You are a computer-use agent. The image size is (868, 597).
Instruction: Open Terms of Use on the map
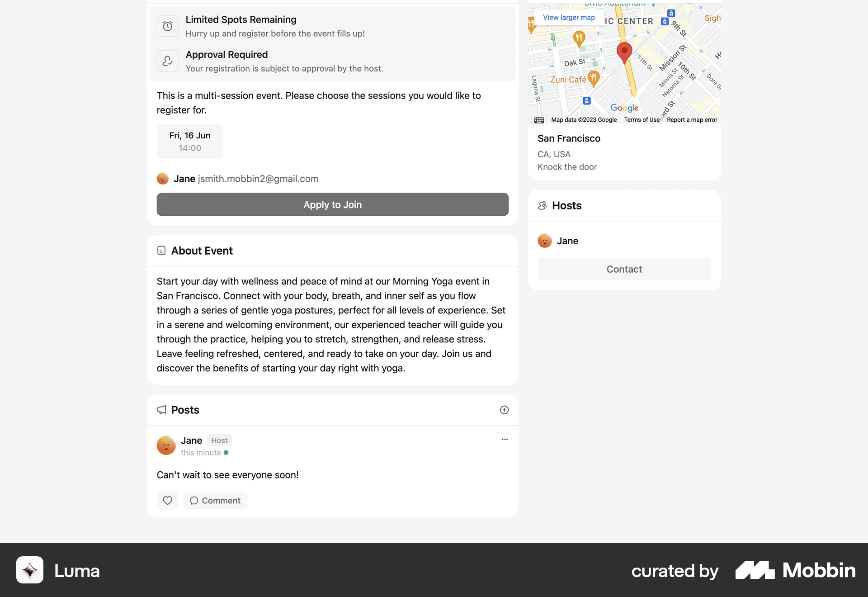(642, 120)
